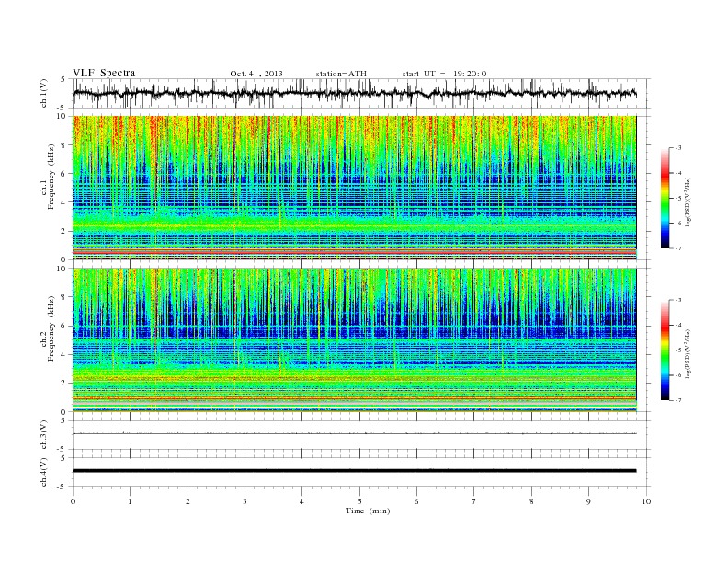728x563 pixels.
Task: Click time axis tick label '5'
Action: (359, 501)
